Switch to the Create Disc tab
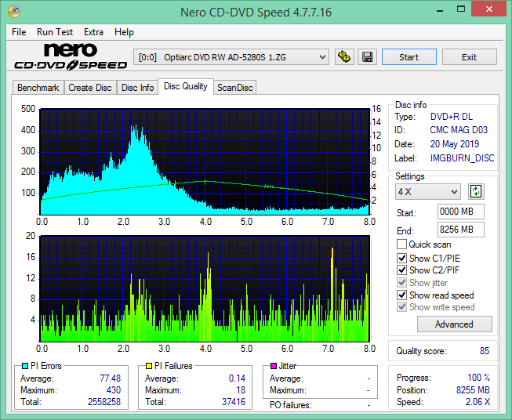 click(x=90, y=88)
